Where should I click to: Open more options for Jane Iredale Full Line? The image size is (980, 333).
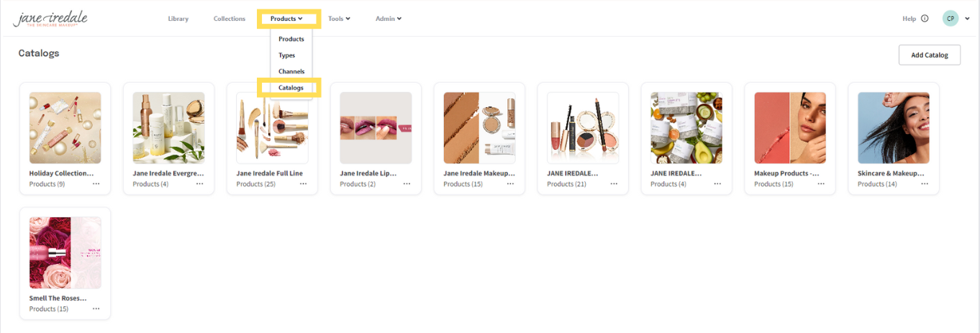(303, 184)
